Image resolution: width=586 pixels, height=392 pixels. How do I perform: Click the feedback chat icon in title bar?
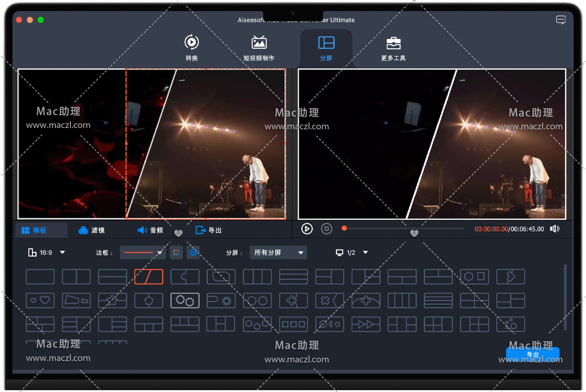click(x=560, y=20)
